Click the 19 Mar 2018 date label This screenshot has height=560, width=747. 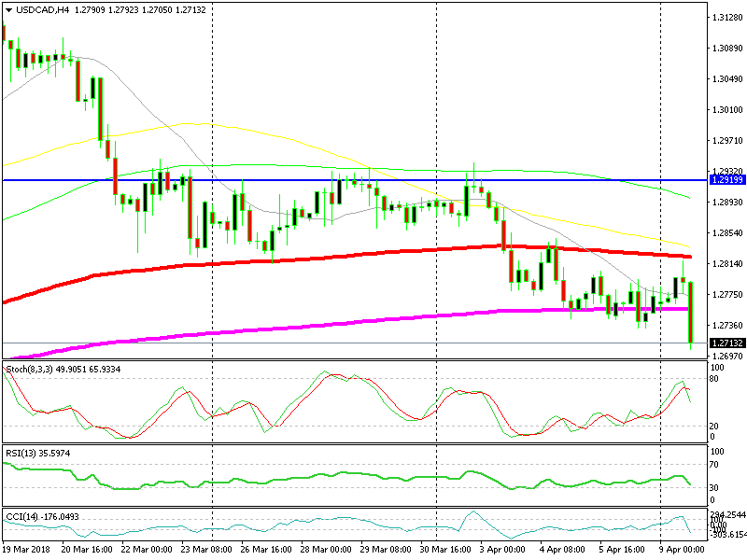pos(28,549)
